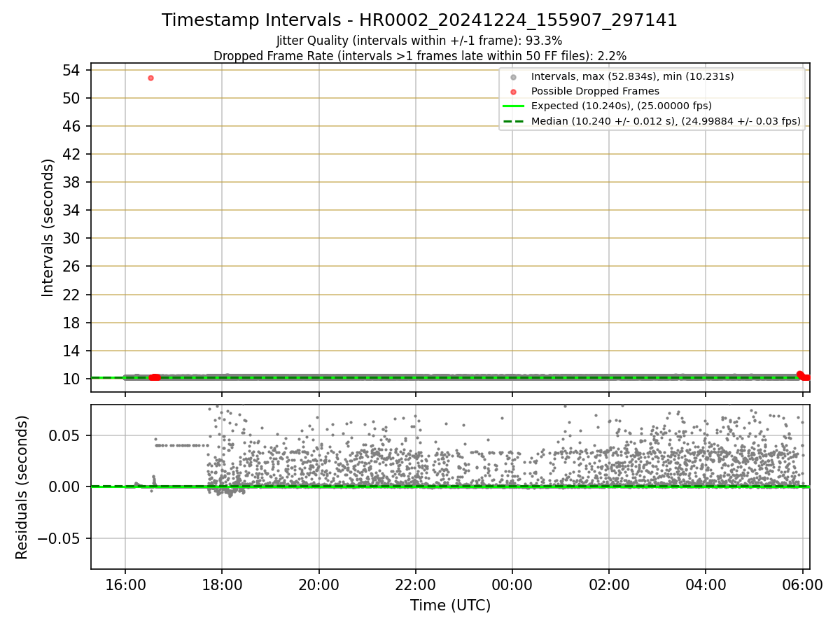The width and height of the screenshot is (840, 630).
Task: Click the '50' tick on the intervals axis
Action: click(x=73, y=98)
